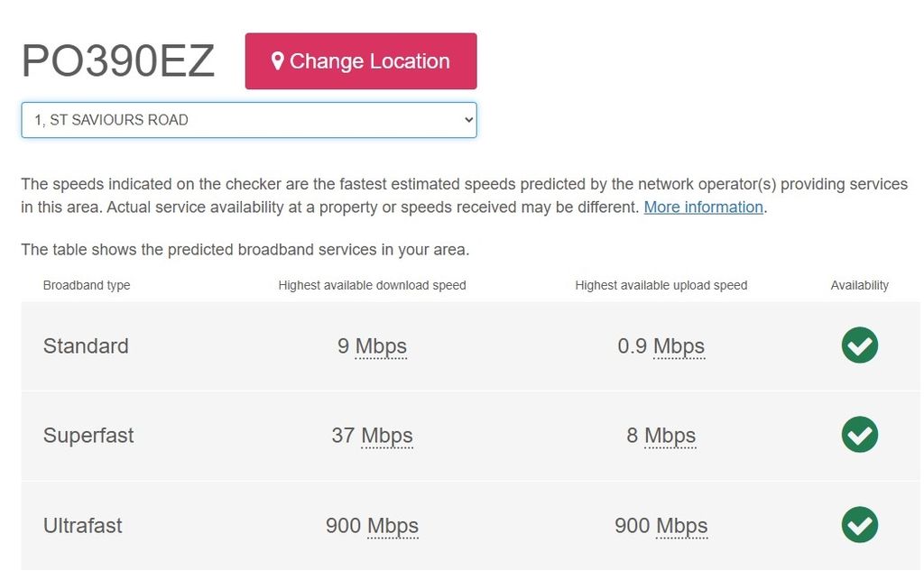Click the Ultrafast 900 Mbps download speed
This screenshot has width=924, height=571.
click(372, 526)
